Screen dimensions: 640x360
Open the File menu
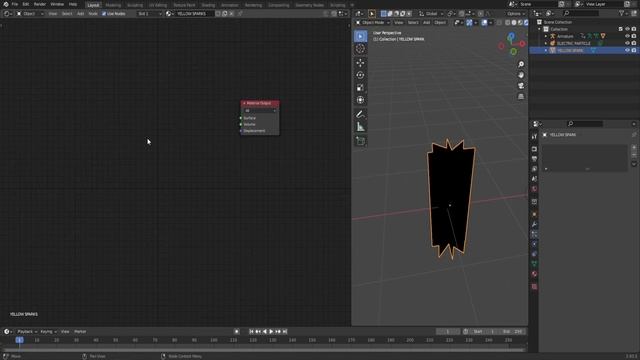tap(15, 4)
